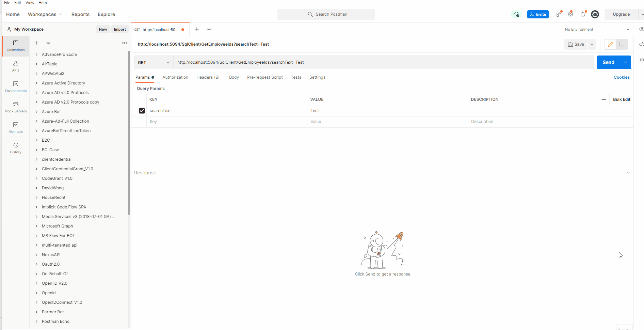Open the Save options dropdown arrow
This screenshot has height=330, width=644.
(592, 44)
